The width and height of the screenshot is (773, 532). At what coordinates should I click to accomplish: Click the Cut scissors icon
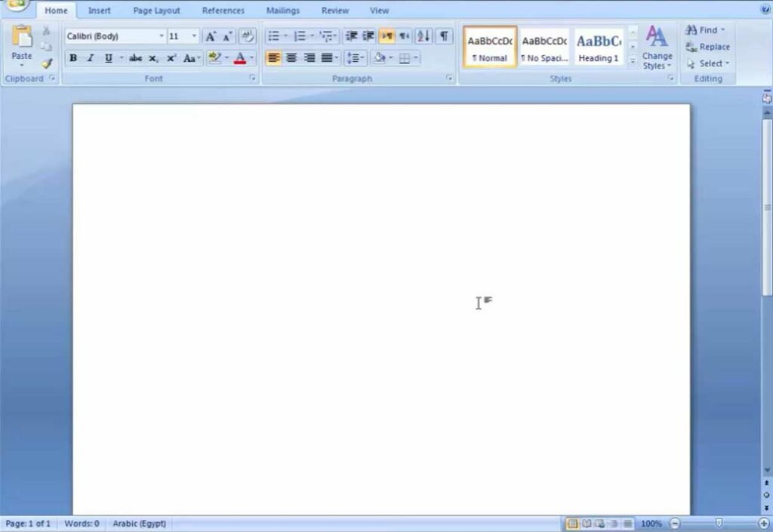(x=46, y=31)
